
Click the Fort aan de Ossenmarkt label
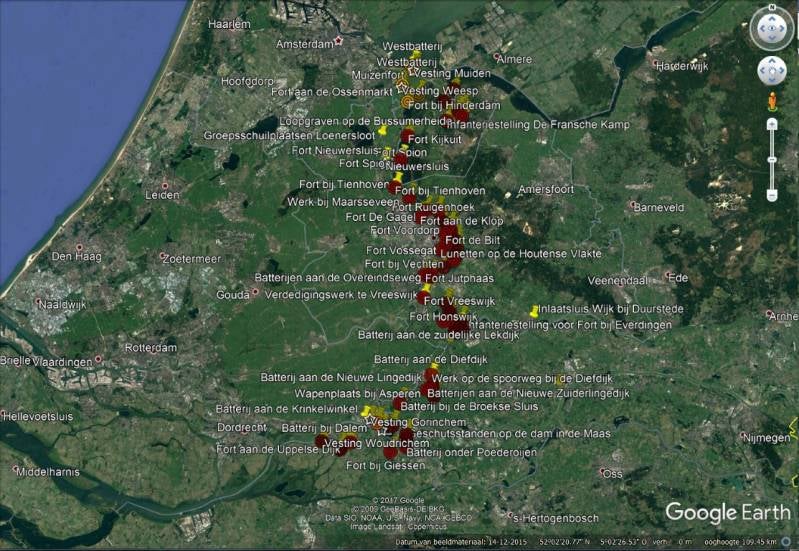332,92
